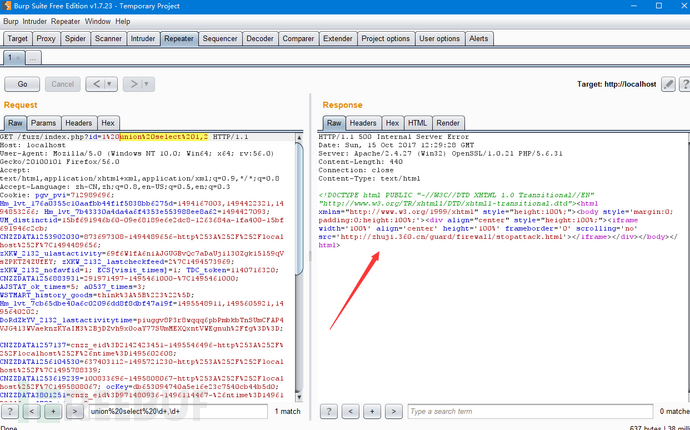Switch to the Scanner tab
Screen dimensions: 690x430
click(108, 39)
